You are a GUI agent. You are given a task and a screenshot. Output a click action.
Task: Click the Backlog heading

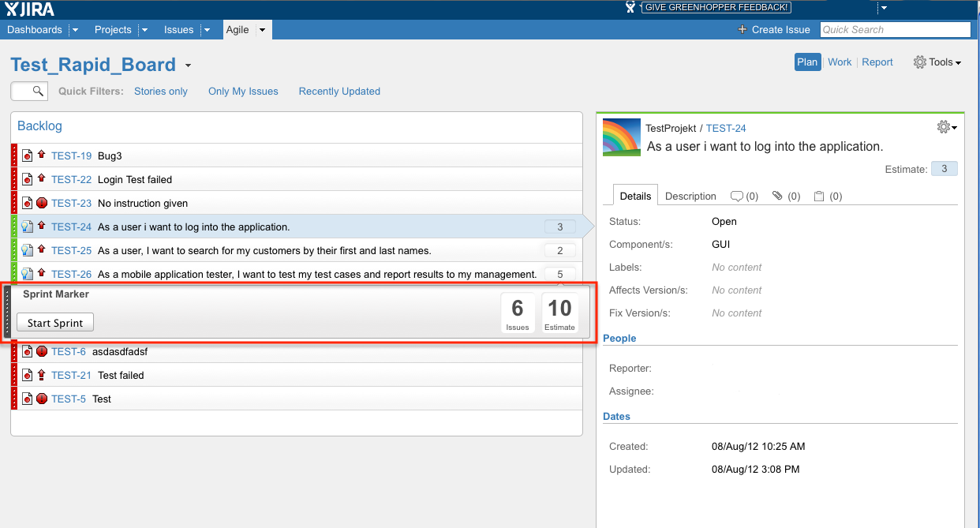point(39,126)
